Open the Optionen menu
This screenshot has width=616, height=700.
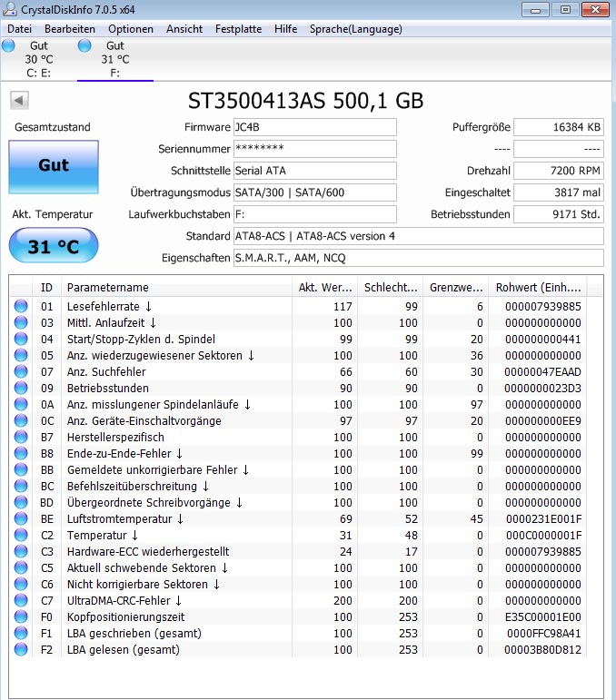(x=131, y=29)
